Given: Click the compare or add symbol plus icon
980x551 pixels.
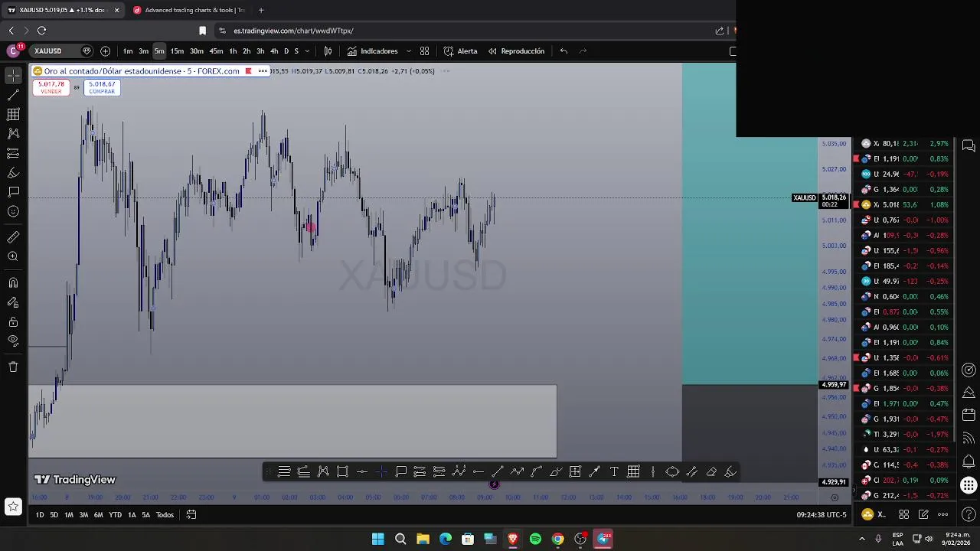Looking at the screenshot, I should coord(105,51).
